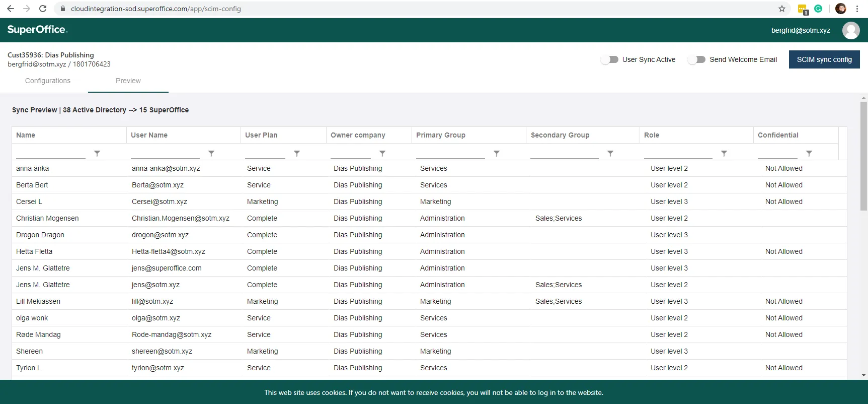
Task: Reload the page in browser
Action: point(43,9)
